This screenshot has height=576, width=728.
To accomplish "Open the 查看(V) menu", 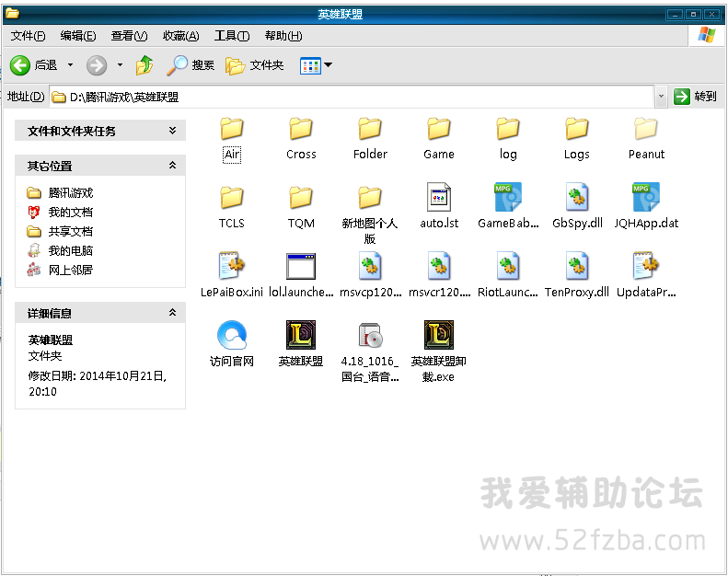I will (129, 36).
